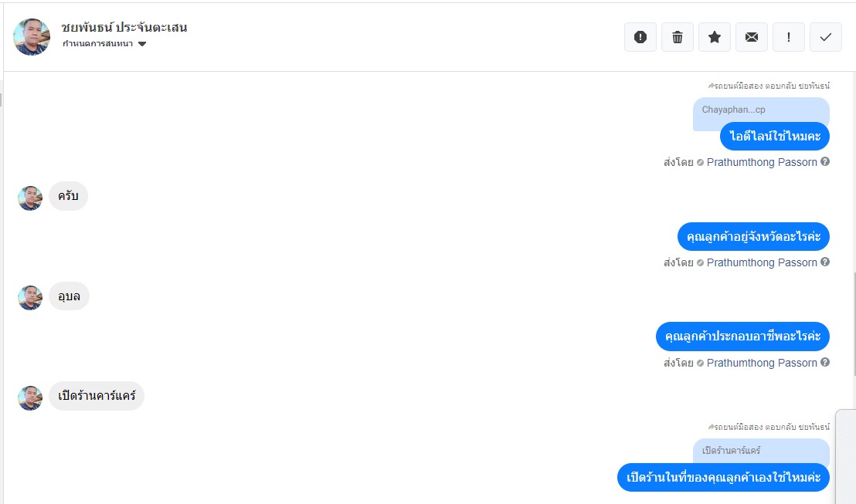Viewport: 856px width, 504px height.
Task: Delete conversation using the trash icon
Action: coord(678,37)
